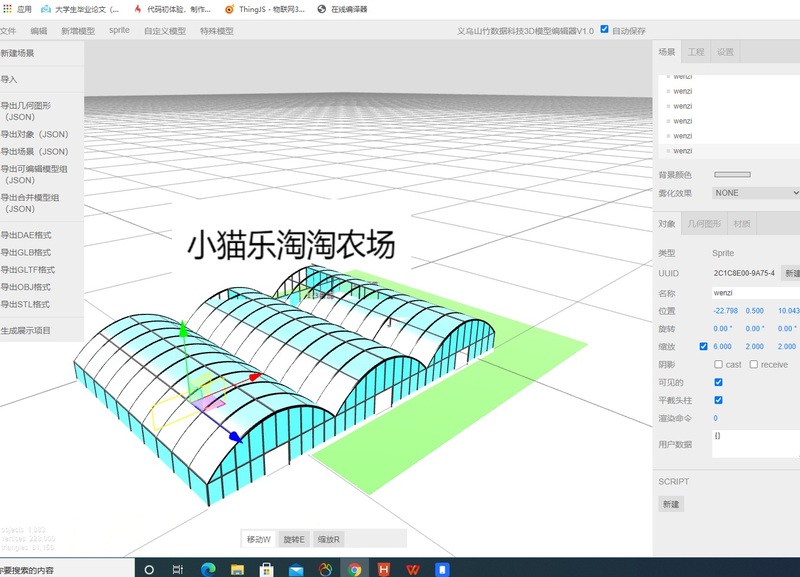Switch to Google Chrome on the taskbar

pos(355,569)
